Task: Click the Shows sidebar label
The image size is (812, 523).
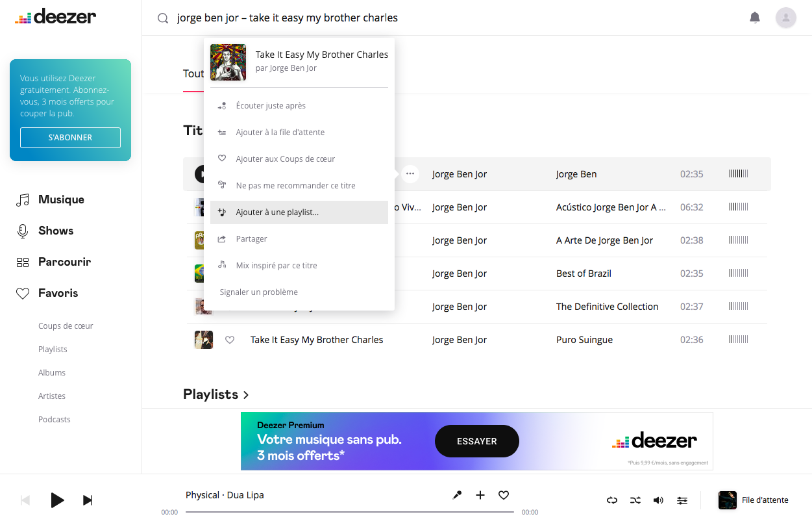Action: 56,231
